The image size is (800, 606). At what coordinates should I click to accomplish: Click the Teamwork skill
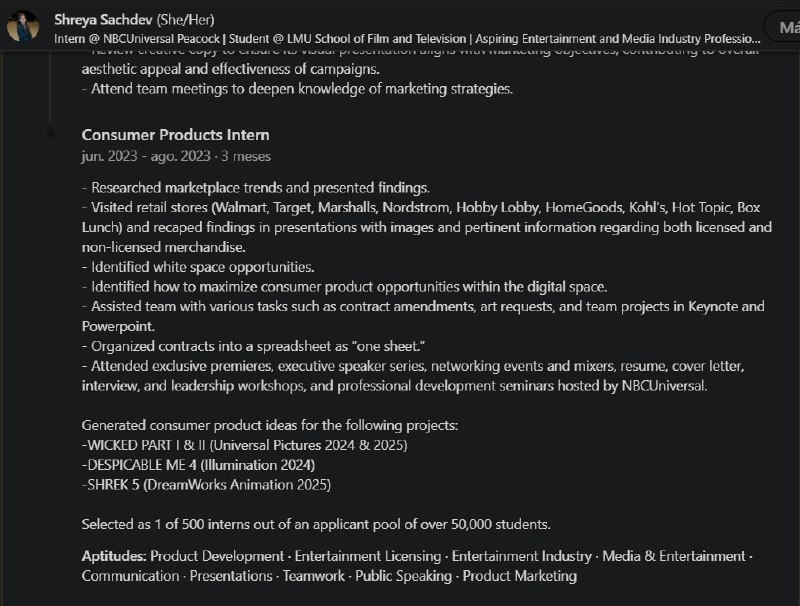tap(313, 576)
